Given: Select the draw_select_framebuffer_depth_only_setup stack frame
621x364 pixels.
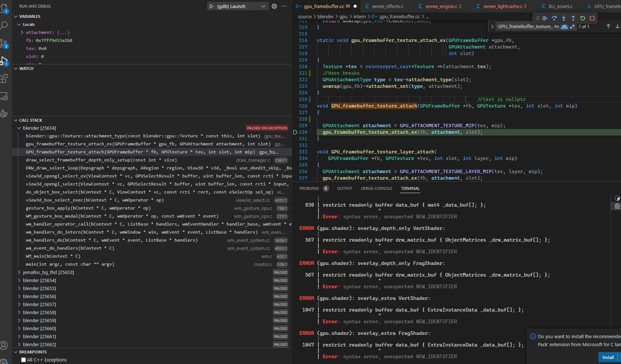Looking at the screenshot, I should click(101, 160).
